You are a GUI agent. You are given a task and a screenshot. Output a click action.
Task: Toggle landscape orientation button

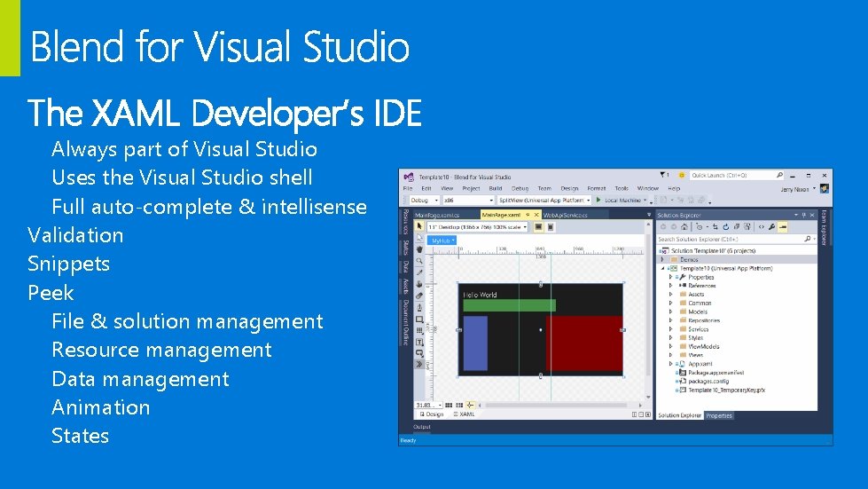click(x=538, y=227)
